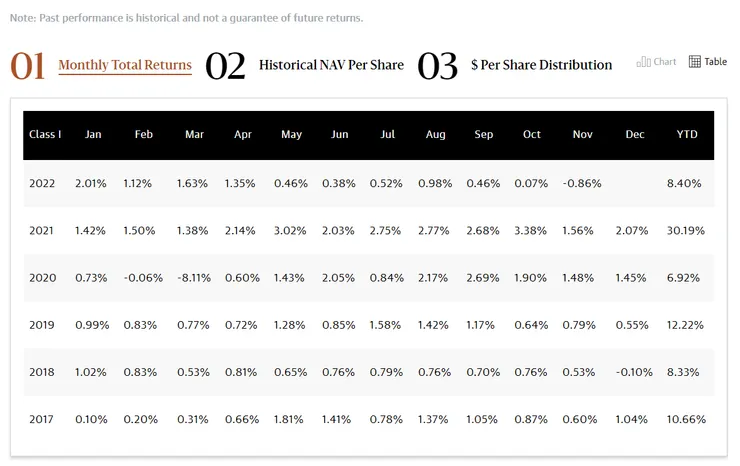Click the bar chart icon
Image resolution: width=740 pixels, height=466 pixels.
pyautogui.click(x=644, y=62)
